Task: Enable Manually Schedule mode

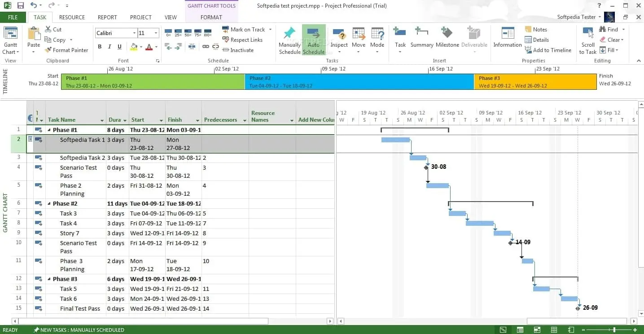Action: click(289, 40)
